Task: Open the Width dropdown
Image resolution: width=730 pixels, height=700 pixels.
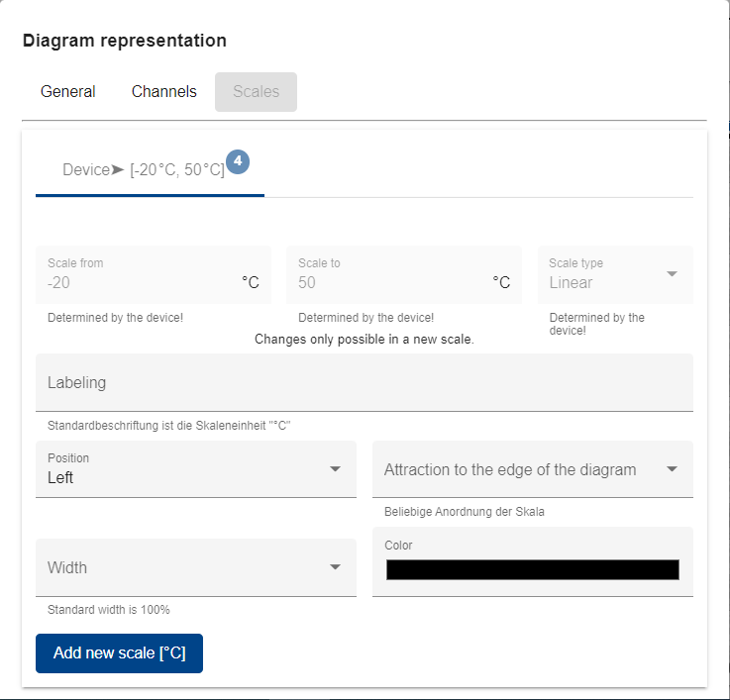Action: (335, 567)
